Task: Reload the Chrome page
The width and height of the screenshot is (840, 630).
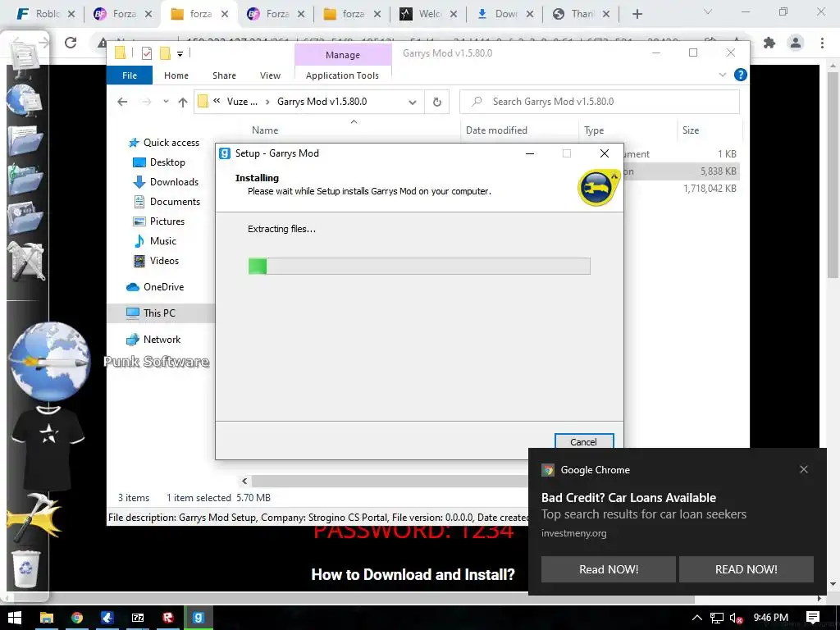Action: 71,43
